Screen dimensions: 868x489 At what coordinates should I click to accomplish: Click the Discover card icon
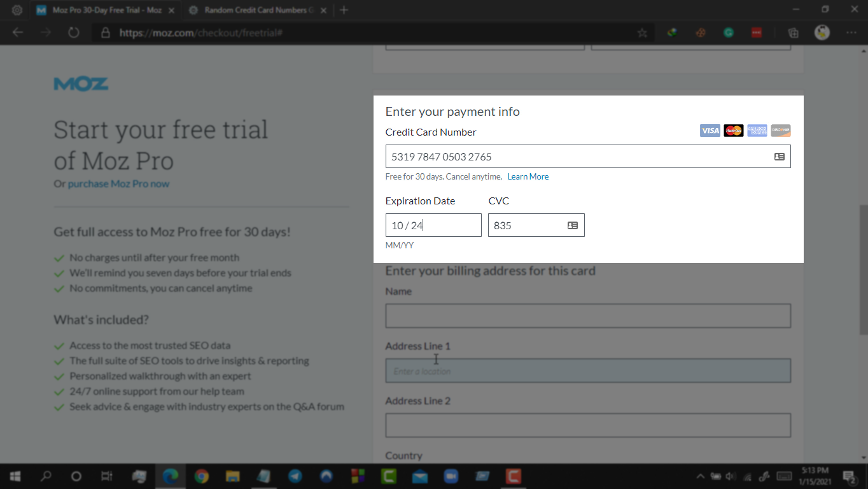pyautogui.click(x=781, y=131)
